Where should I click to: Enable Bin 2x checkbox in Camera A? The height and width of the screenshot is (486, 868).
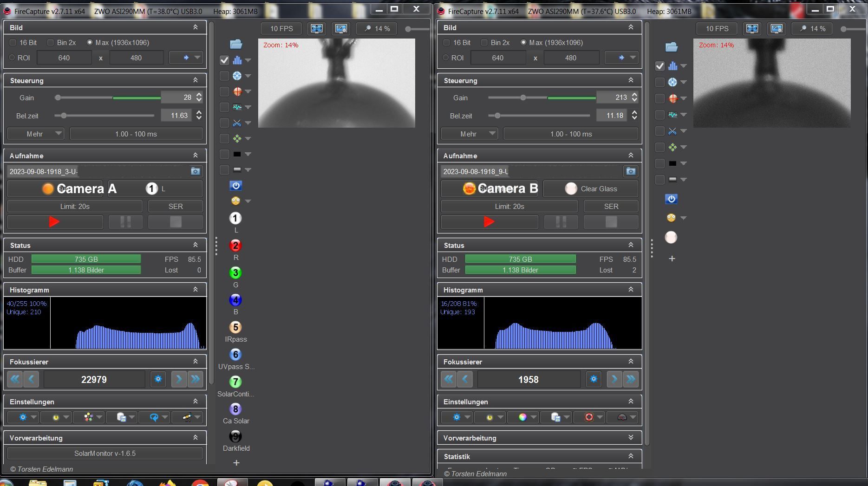[x=51, y=42]
